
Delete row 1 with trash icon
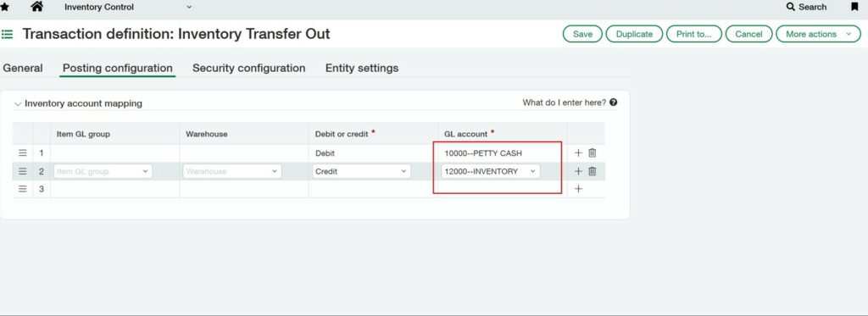593,152
